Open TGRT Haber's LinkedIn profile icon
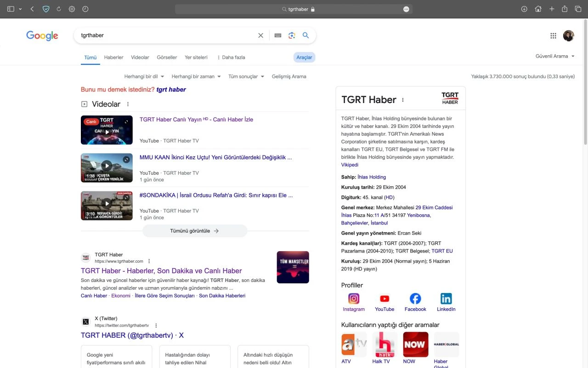The image size is (588, 368). click(x=446, y=299)
